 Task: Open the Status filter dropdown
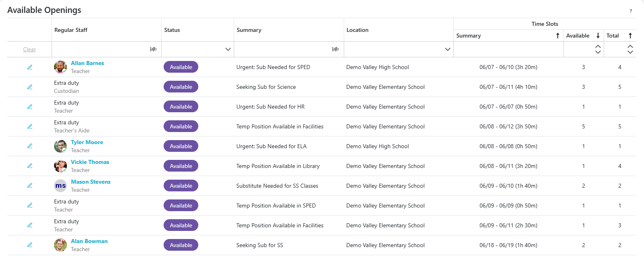click(x=228, y=49)
